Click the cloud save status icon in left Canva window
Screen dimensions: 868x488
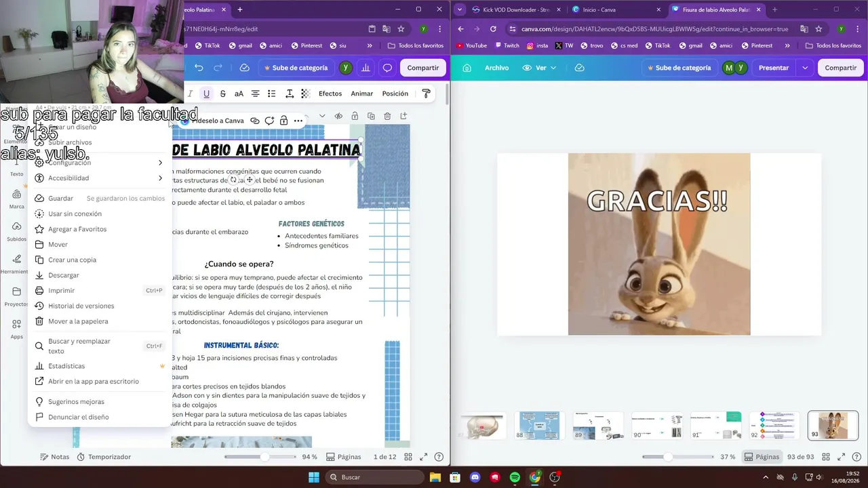(245, 68)
